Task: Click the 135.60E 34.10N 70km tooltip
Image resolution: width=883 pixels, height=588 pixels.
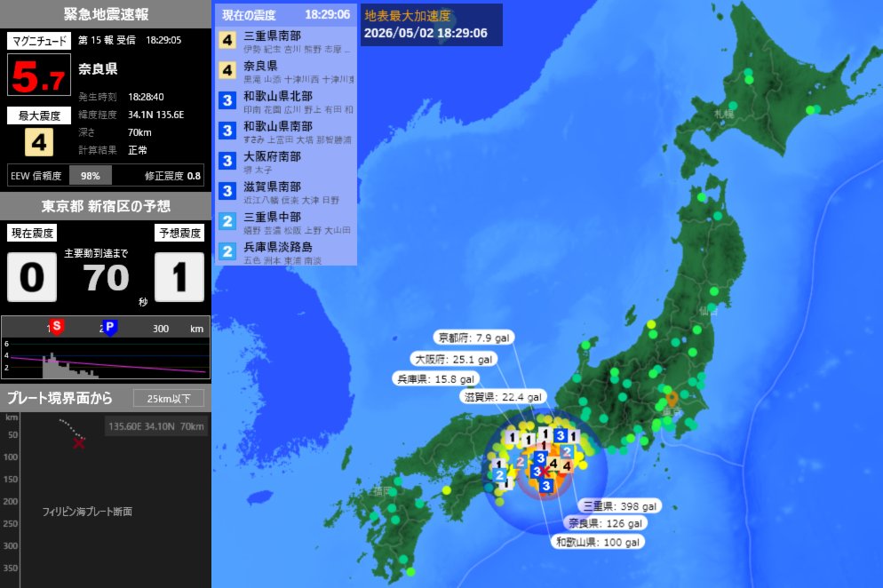Action: (156, 426)
